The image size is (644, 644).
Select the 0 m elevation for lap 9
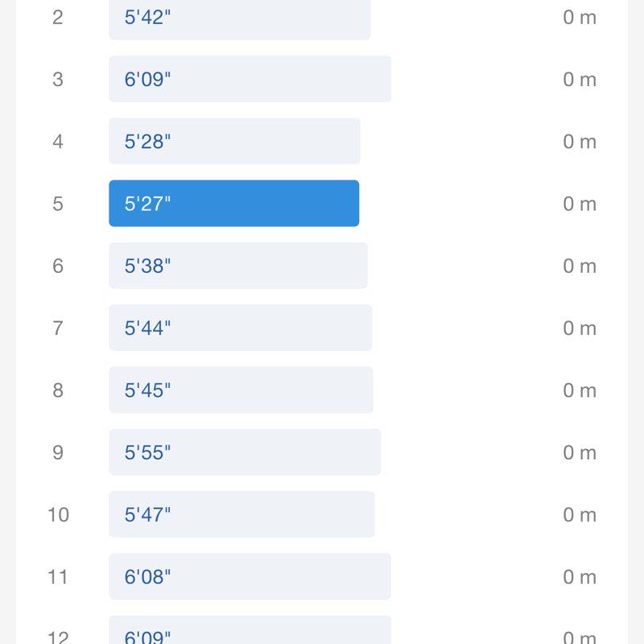tap(580, 452)
